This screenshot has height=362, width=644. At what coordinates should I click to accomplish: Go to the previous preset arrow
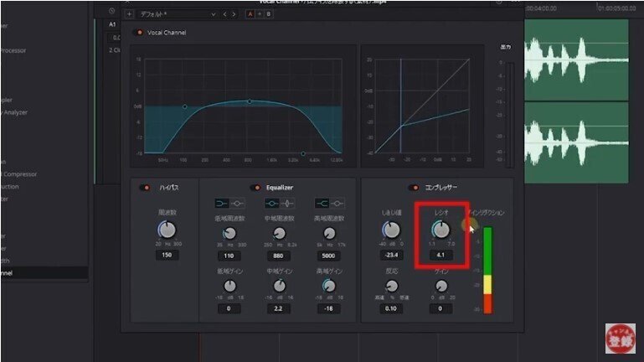tap(224, 14)
